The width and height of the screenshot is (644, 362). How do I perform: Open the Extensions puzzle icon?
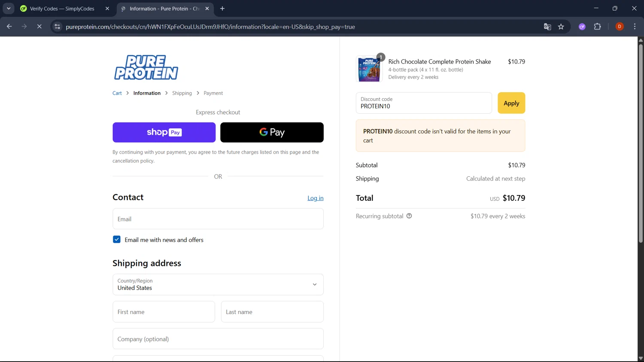[597, 27]
